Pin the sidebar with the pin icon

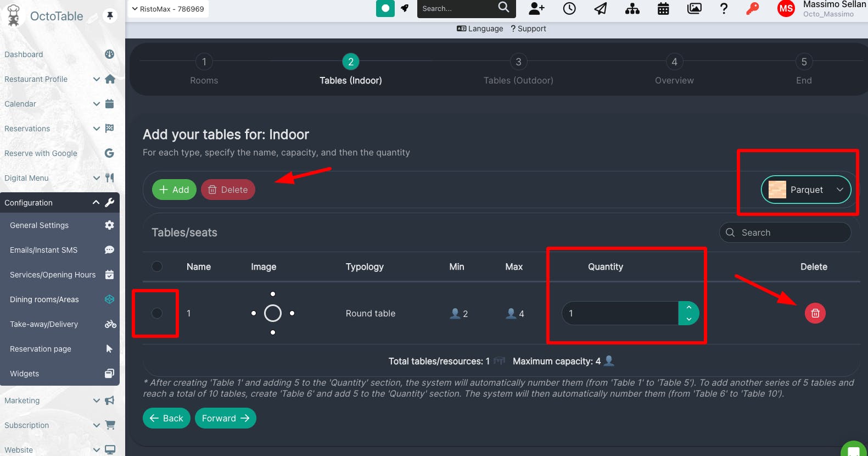point(110,15)
